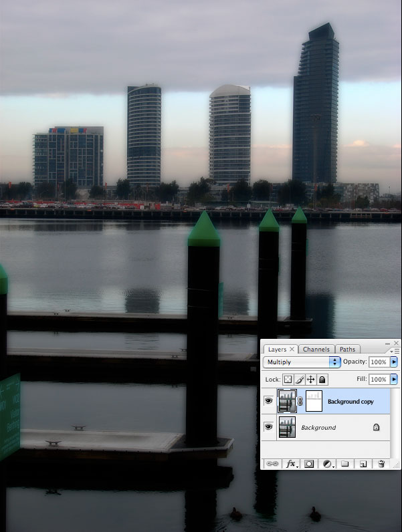Click the trash delete layer icon
This screenshot has height=532, width=402.
(381, 463)
